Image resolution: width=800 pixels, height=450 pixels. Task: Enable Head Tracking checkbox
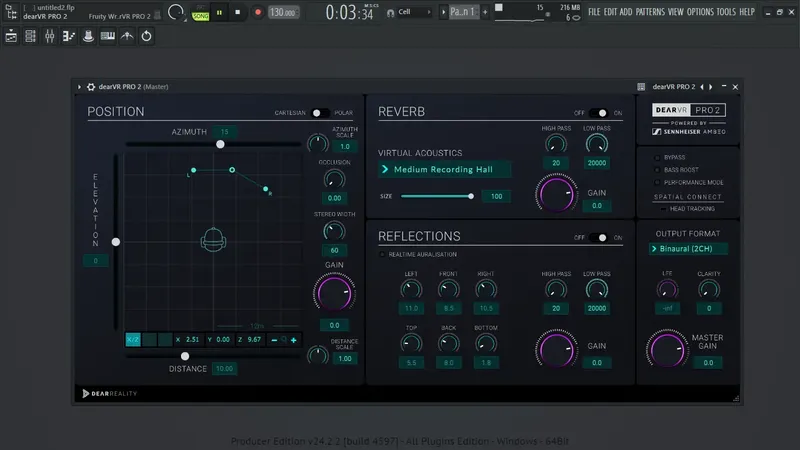click(x=663, y=209)
